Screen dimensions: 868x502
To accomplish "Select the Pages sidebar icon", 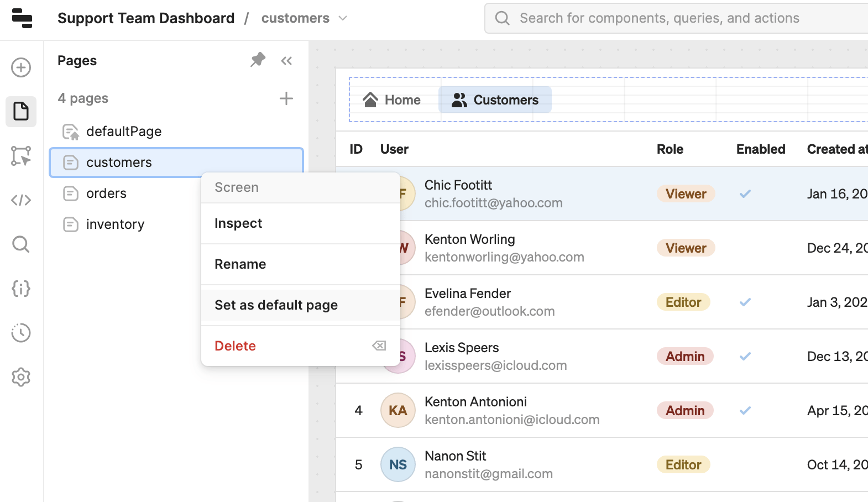I will tap(21, 112).
